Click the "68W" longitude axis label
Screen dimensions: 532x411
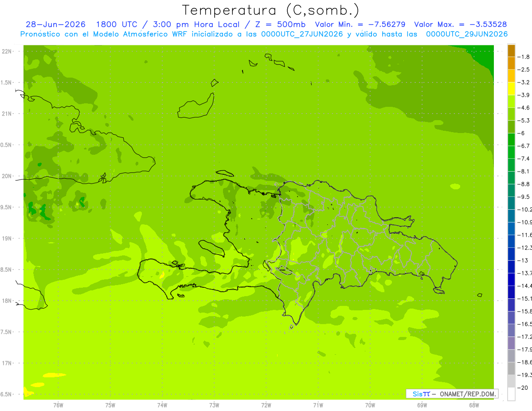pyautogui.click(x=474, y=405)
